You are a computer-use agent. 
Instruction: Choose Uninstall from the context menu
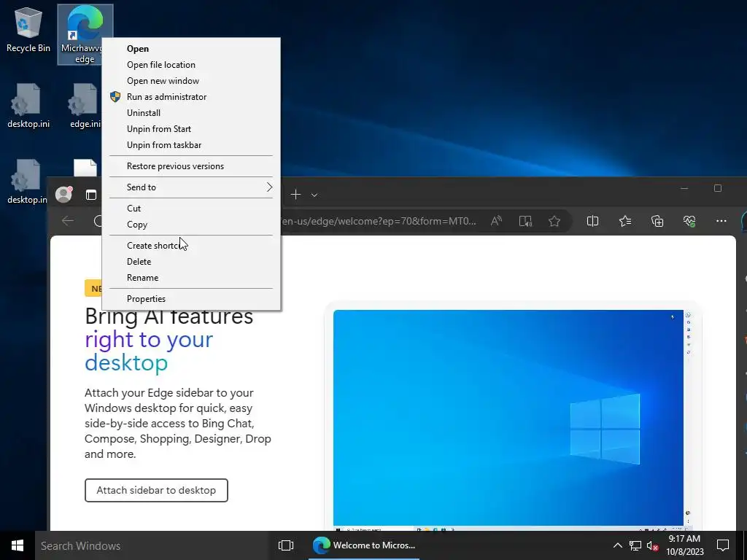pyautogui.click(x=191, y=113)
